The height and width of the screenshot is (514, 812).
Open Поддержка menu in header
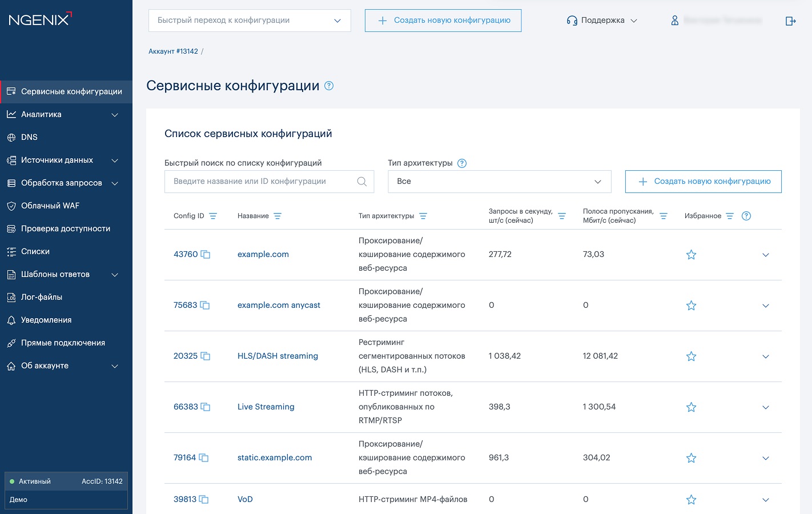(x=602, y=21)
